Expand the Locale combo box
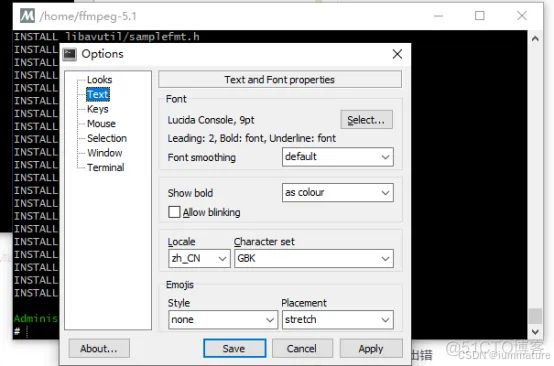554x366 pixels. pyautogui.click(x=199, y=258)
